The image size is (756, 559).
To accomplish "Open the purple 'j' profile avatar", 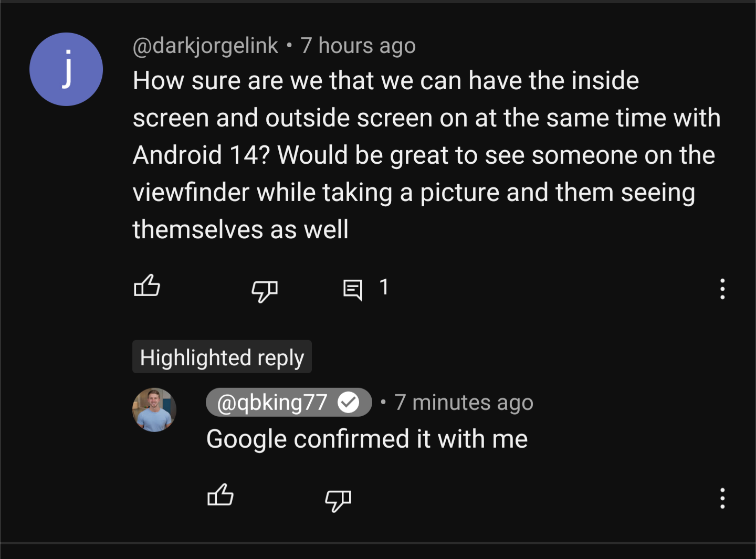I will tap(66, 69).
